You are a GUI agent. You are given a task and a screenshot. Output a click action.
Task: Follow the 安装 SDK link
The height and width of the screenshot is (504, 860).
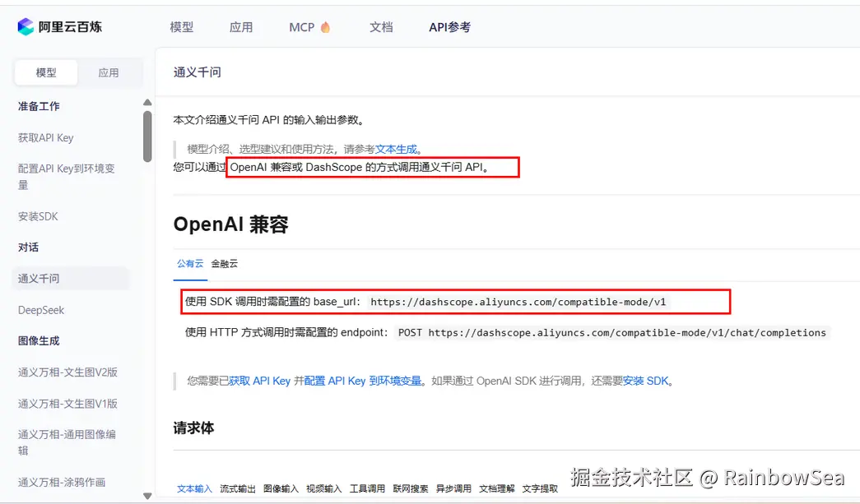[645, 381]
